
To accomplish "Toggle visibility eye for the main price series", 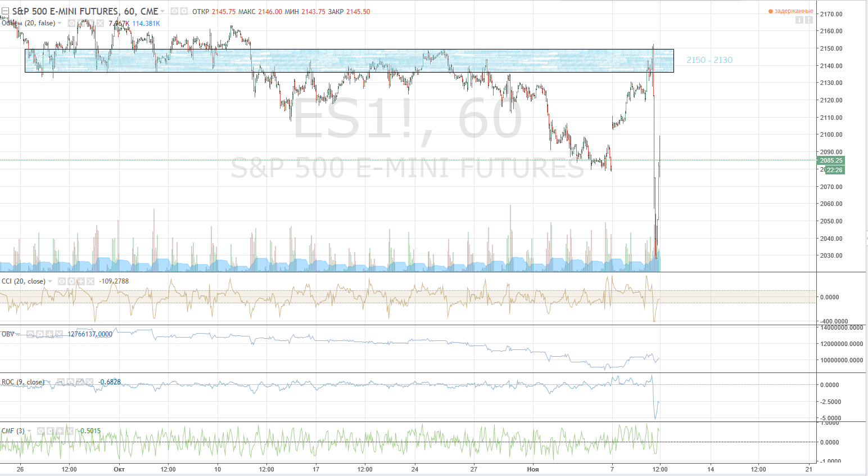I will [174, 11].
